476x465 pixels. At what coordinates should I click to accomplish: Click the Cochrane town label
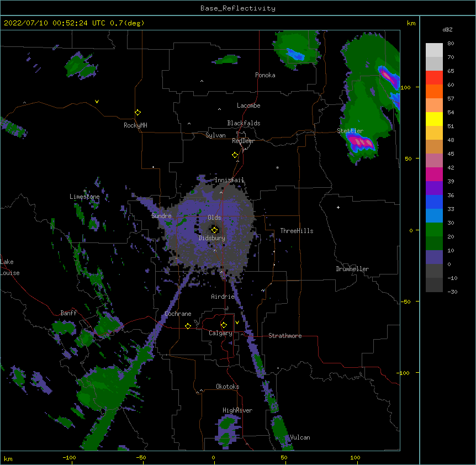pyautogui.click(x=178, y=314)
